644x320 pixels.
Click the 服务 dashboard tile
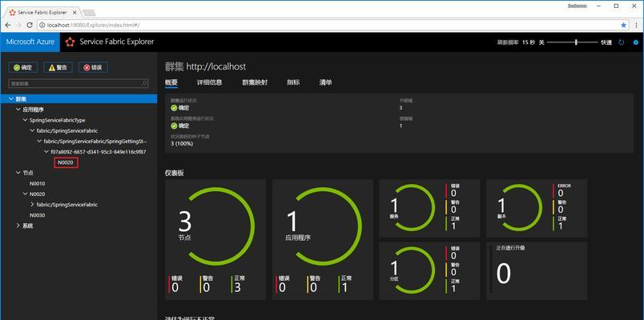click(429, 209)
